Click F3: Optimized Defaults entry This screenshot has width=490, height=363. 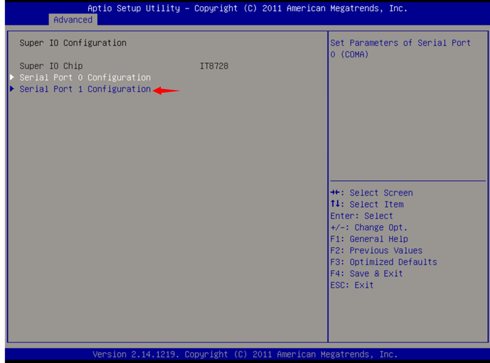[384, 262]
